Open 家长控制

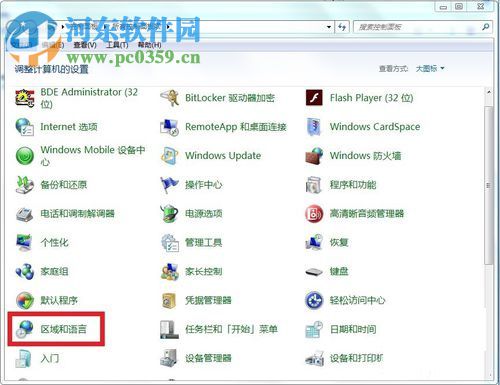pos(191,271)
